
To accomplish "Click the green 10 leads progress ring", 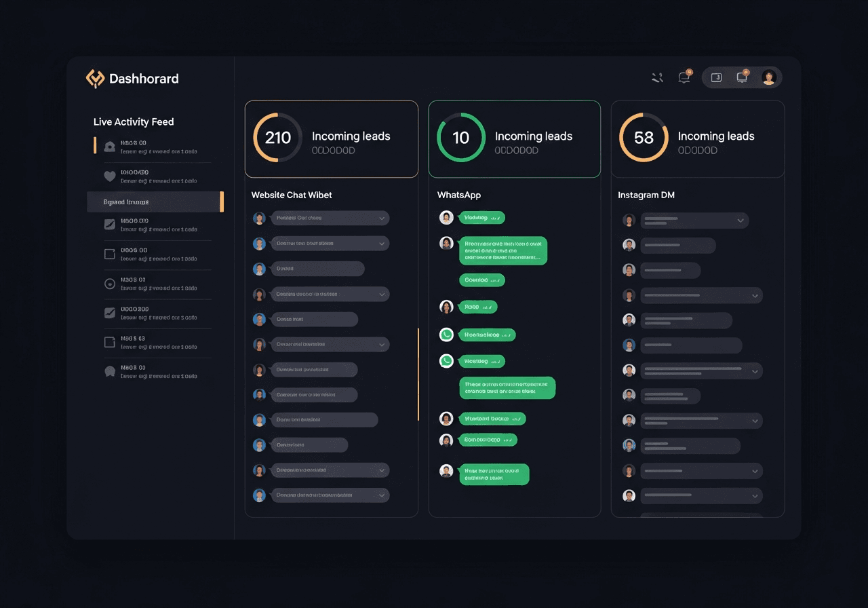I will [x=461, y=138].
